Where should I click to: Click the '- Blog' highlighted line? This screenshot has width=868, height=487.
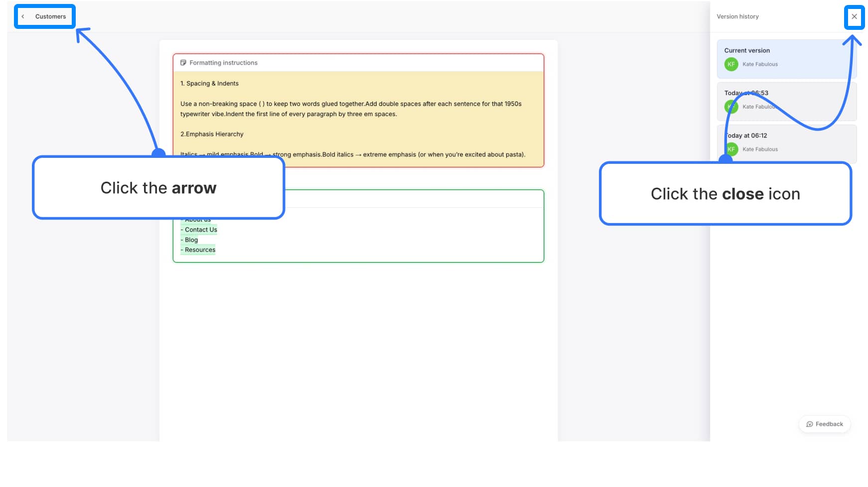(x=189, y=240)
